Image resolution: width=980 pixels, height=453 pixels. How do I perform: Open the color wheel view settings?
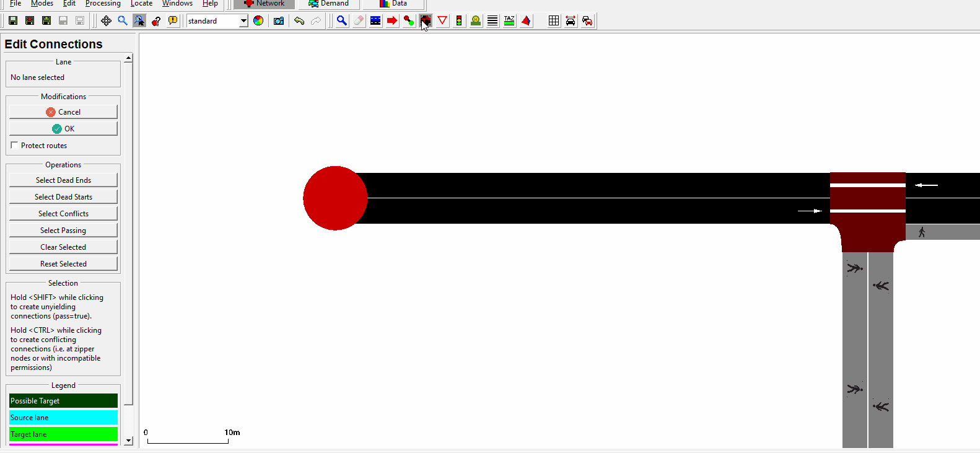click(258, 21)
